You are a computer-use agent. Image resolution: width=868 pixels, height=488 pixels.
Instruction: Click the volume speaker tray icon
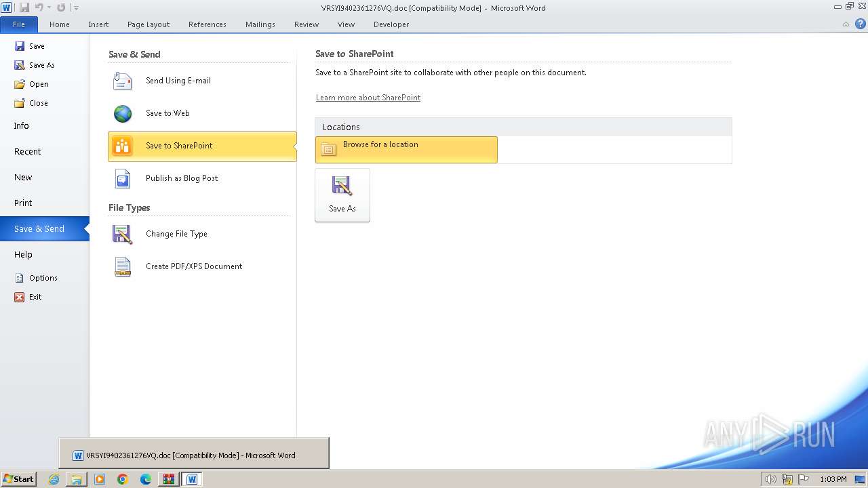[x=770, y=479]
